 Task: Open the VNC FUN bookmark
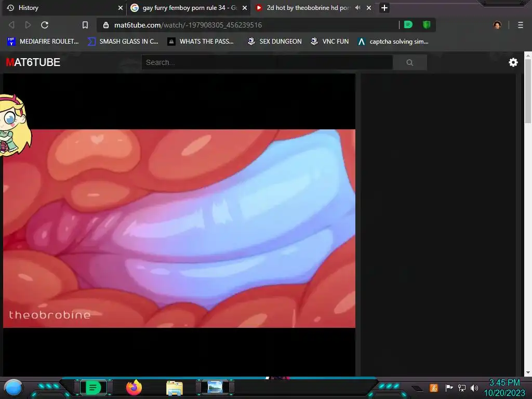point(330,42)
